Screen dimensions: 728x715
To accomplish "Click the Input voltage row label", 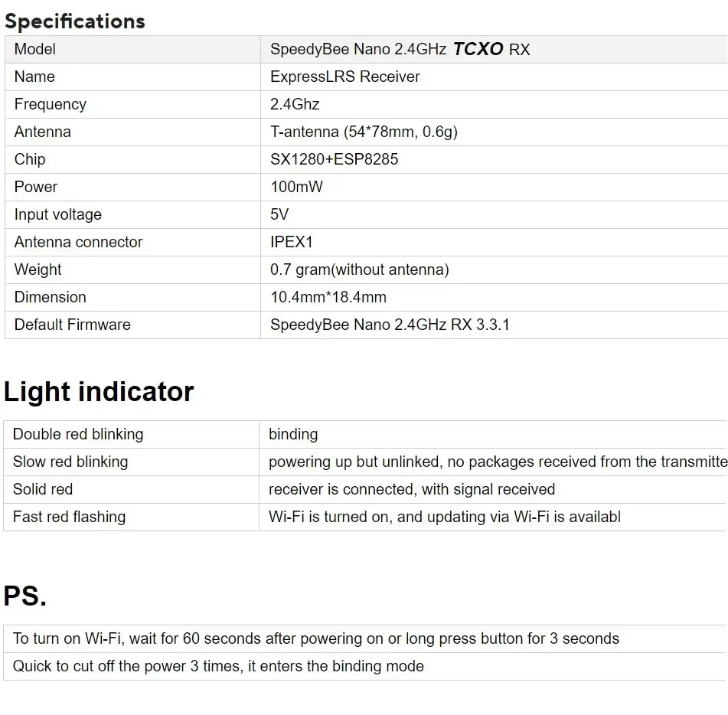I will [x=58, y=214].
